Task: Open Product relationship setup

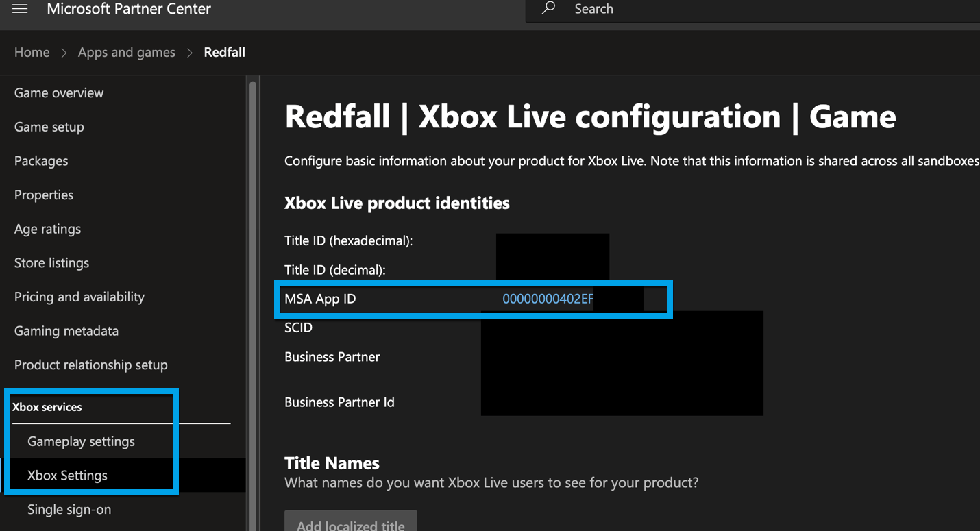Action: coord(91,365)
